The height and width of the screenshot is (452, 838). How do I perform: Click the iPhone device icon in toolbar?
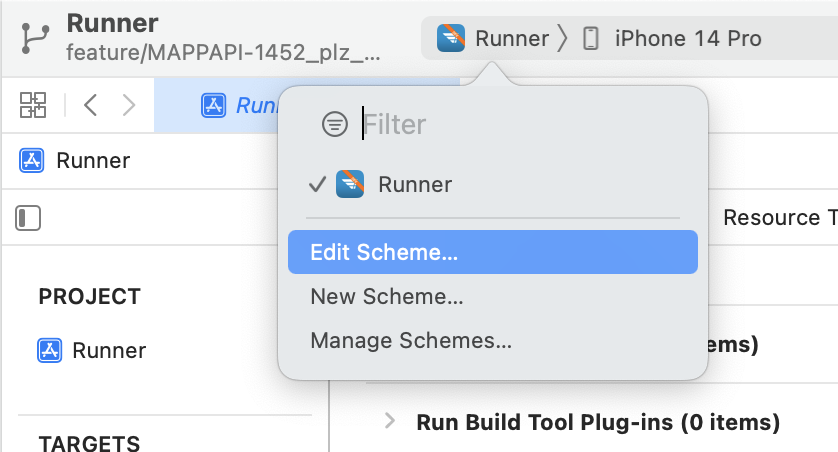pyautogui.click(x=591, y=38)
